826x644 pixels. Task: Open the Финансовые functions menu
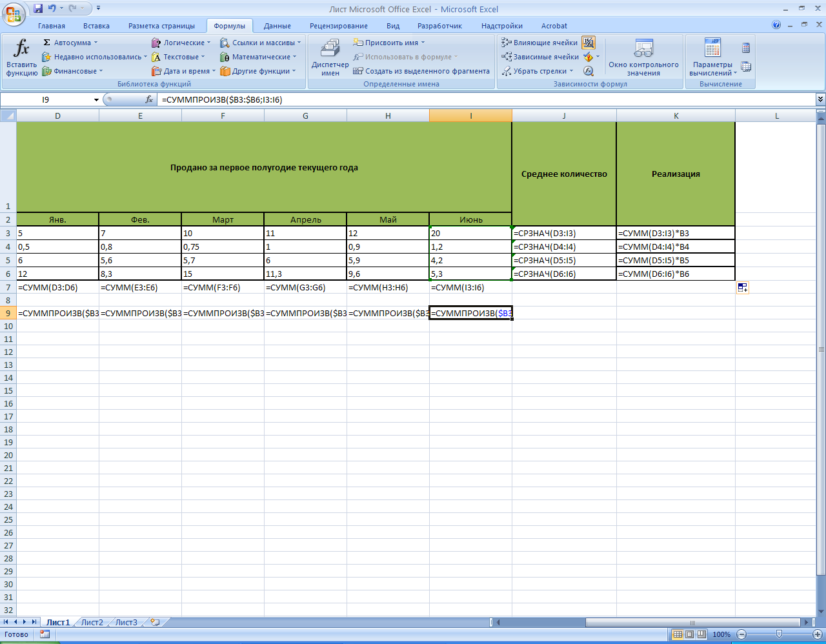click(72, 71)
